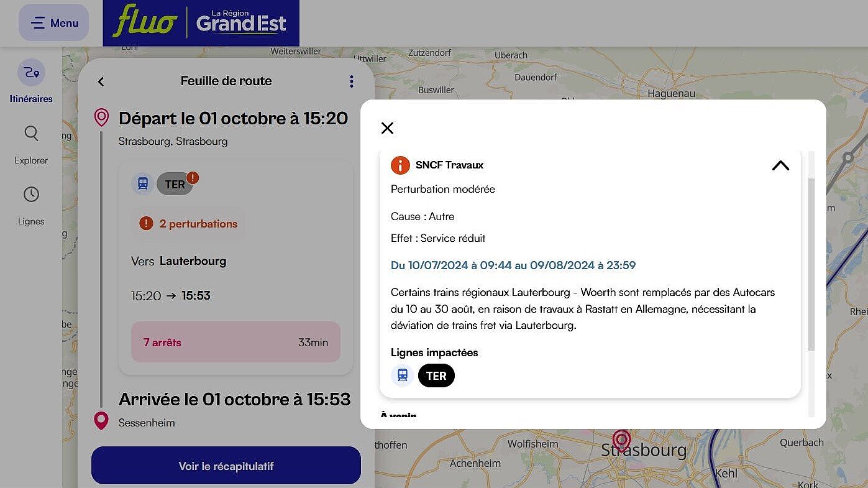
Task: Click the 2 perturbations alert
Action: (188, 224)
